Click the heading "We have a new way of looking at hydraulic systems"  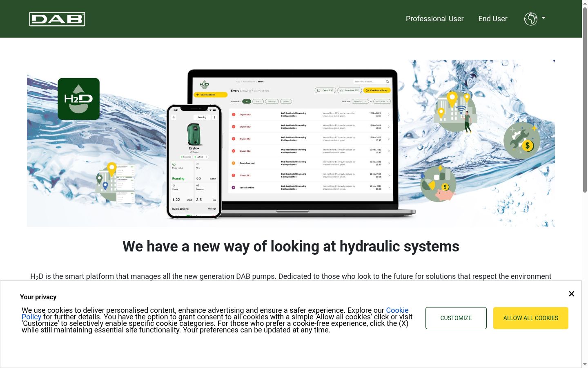click(291, 247)
